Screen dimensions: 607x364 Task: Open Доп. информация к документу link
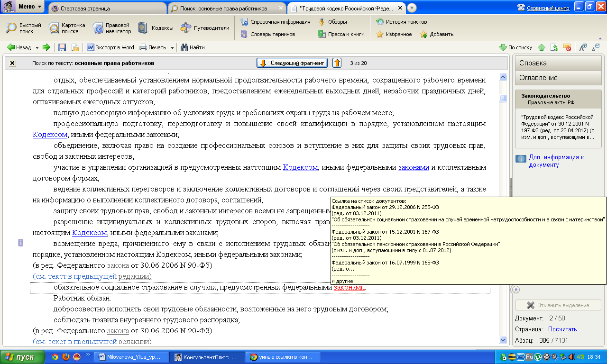point(556,161)
